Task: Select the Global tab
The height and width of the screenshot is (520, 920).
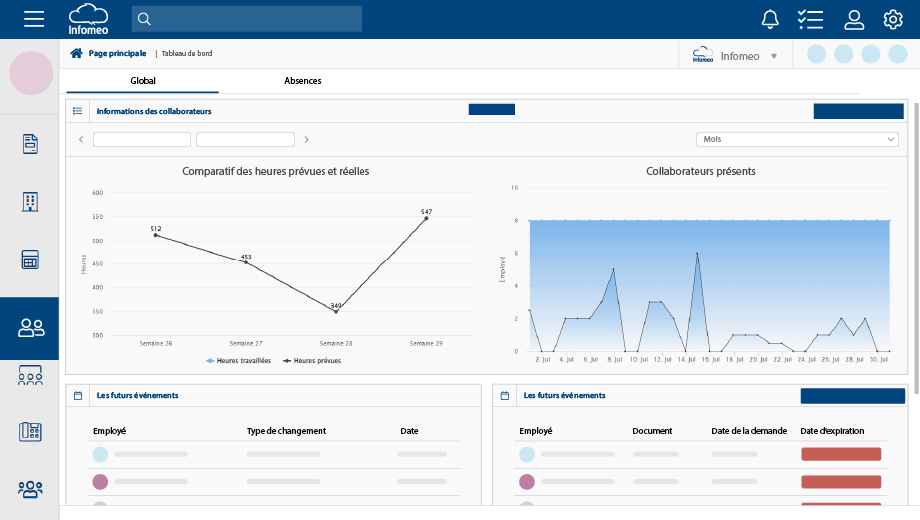Action: 143,81
